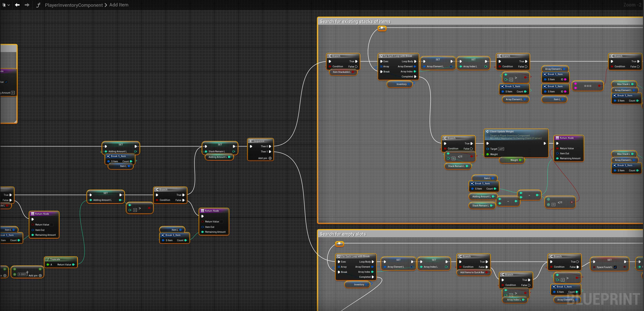Click function icon beside PlayerInventoryComponent breadcrumb
The width and height of the screenshot is (644, 311).
38,5
